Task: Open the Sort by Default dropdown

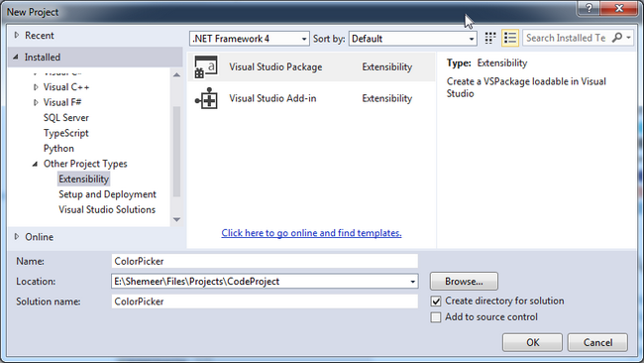Action: 412,39
